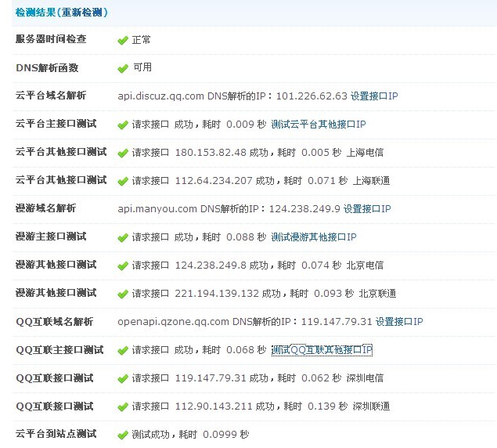Click green check icon in 服务器时间检查 row
497x448 pixels.
point(123,40)
